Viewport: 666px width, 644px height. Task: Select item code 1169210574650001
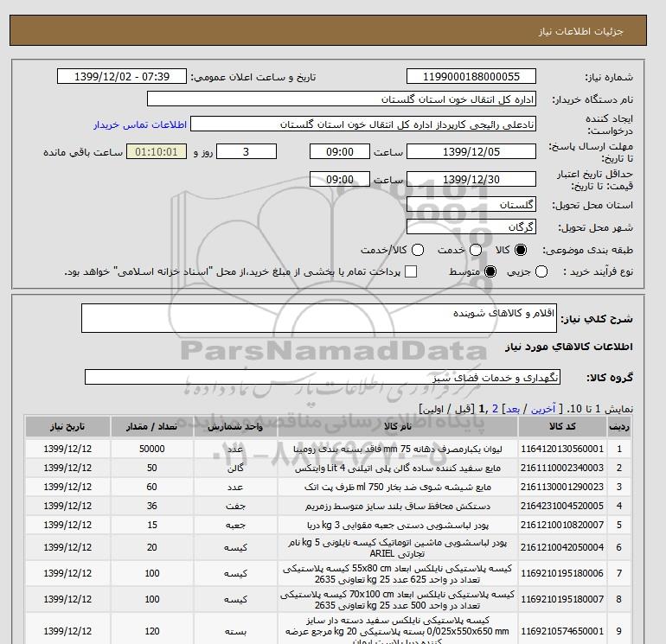click(562, 631)
